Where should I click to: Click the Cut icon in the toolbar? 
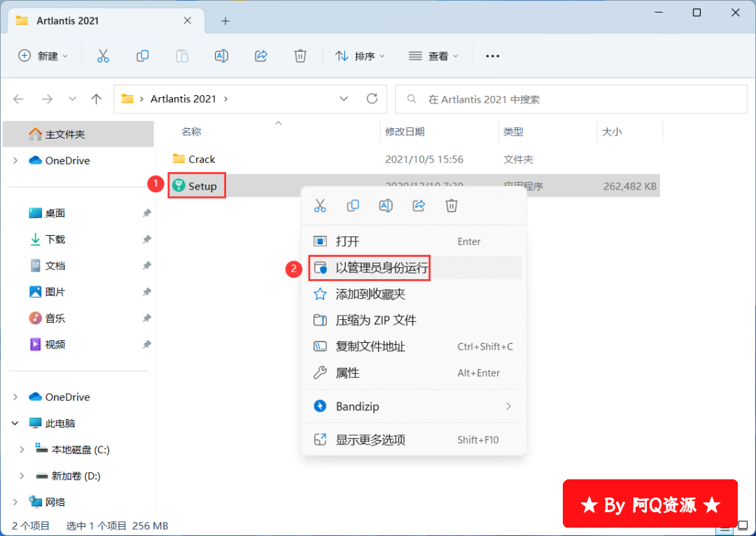[x=103, y=56]
